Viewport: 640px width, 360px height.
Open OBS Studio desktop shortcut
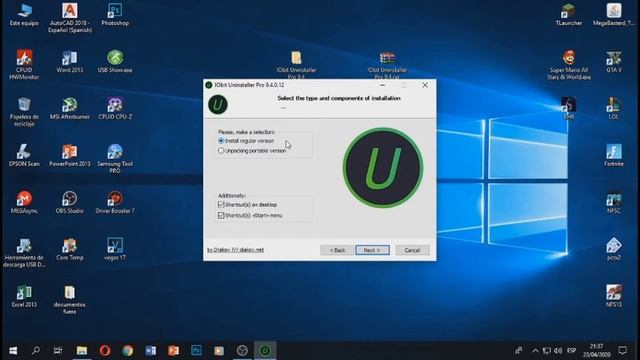pyautogui.click(x=70, y=202)
